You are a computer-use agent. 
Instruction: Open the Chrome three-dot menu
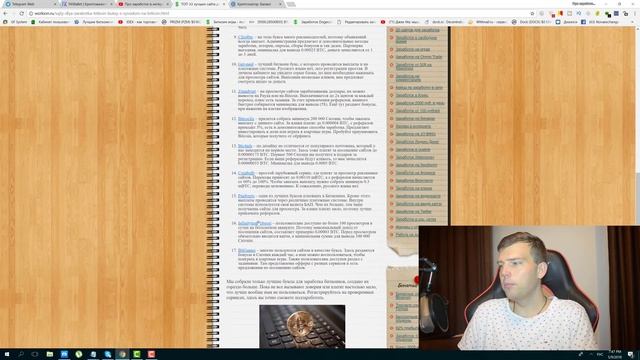635,13
